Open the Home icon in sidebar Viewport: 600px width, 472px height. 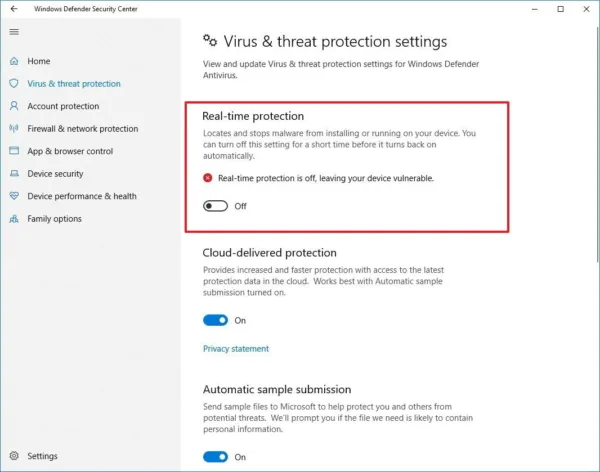click(14, 61)
